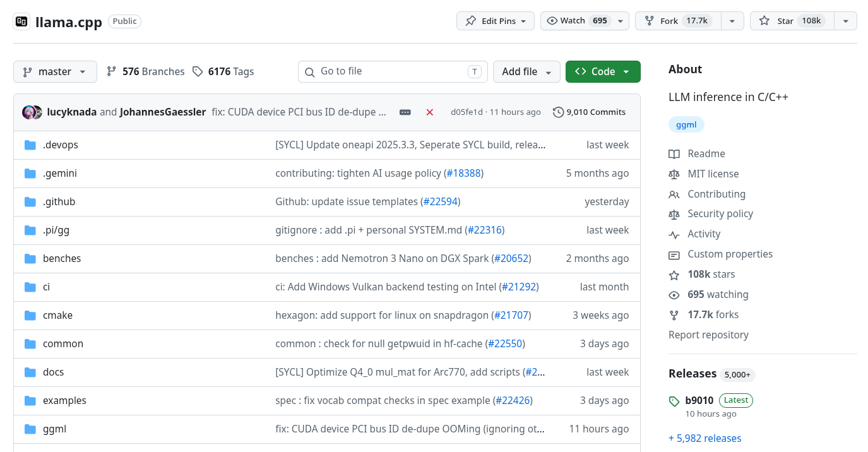868x452 pixels.
Task: Open 9,010 Commits history
Action: click(589, 112)
